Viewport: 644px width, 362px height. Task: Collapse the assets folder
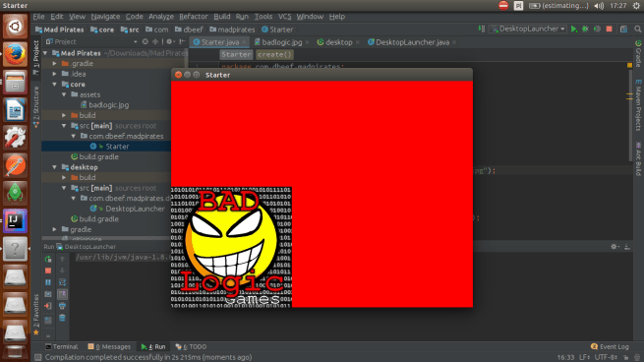(64, 94)
